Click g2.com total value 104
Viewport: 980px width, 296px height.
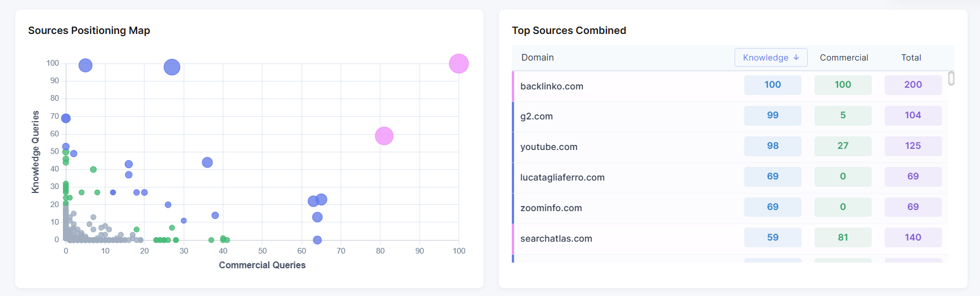pyautogui.click(x=913, y=115)
